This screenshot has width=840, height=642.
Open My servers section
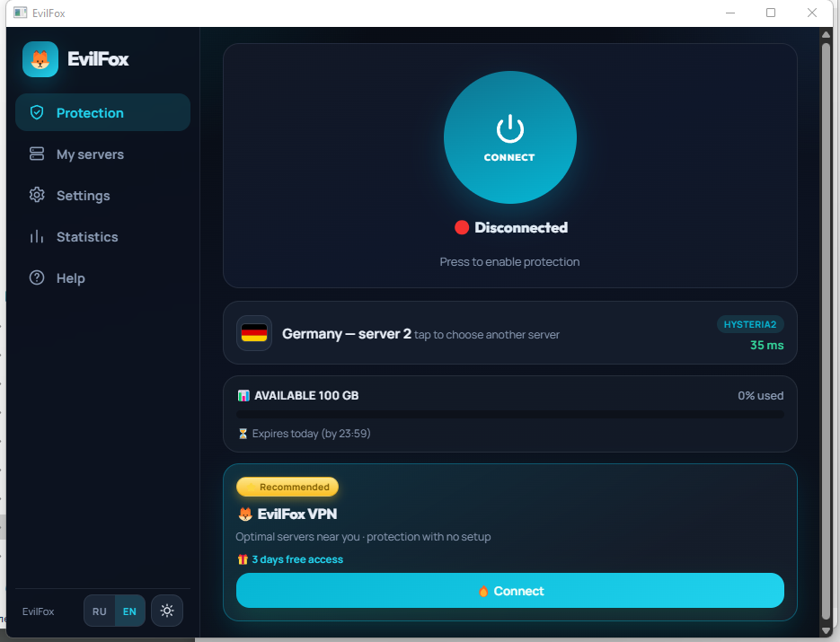tap(102, 154)
